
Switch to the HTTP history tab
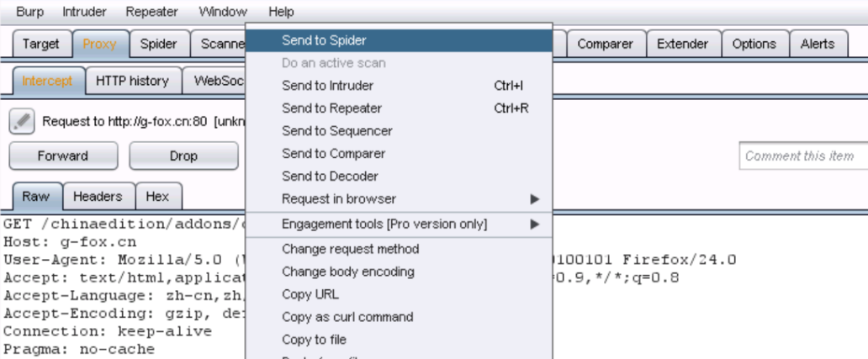132,82
